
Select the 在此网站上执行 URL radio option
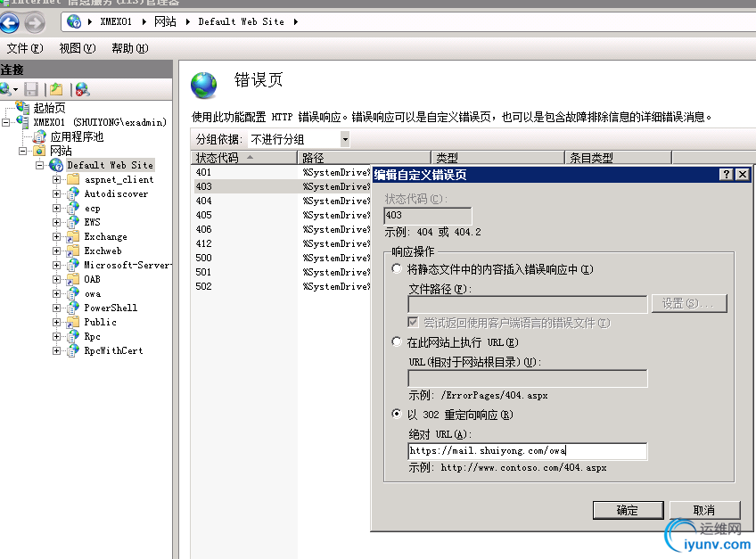click(x=395, y=341)
